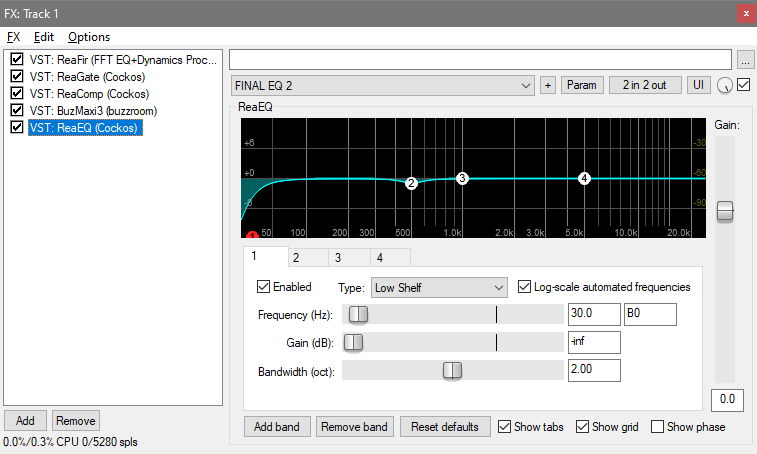
Task: Click the Reset defaults button
Action: click(x=445, y=427)
